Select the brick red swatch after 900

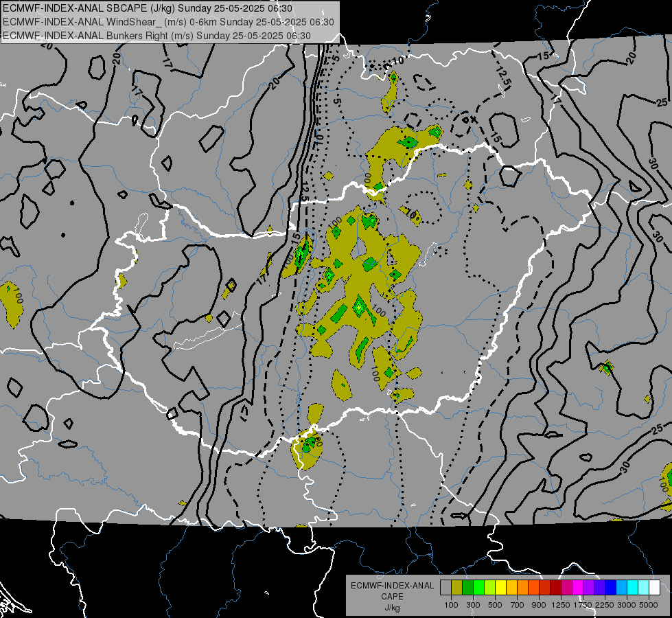click(545, 587)
